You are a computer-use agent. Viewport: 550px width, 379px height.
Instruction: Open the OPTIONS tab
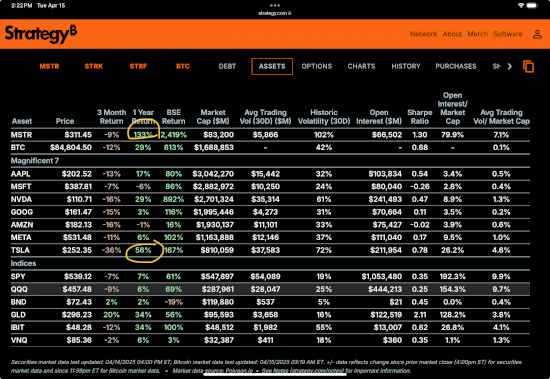coord(317,66)
